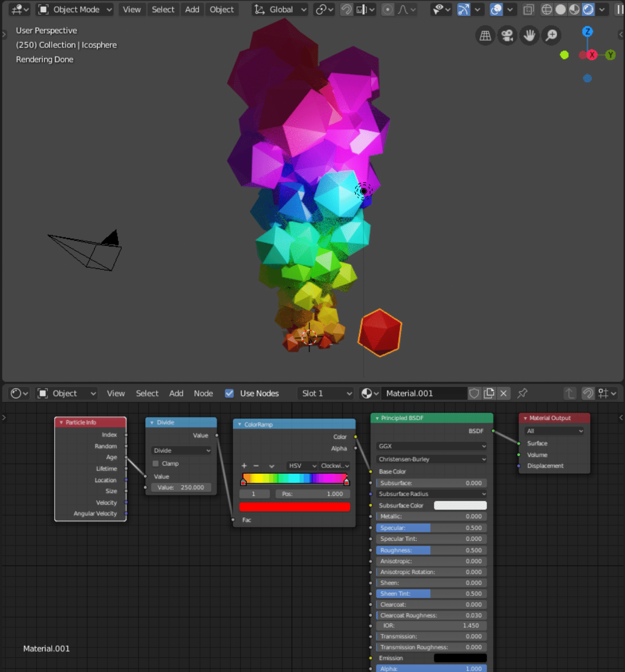625x672 pixels.
Task: Switch to rendered viewport shading
Action: pyautogui.click(x=588, y=9)
